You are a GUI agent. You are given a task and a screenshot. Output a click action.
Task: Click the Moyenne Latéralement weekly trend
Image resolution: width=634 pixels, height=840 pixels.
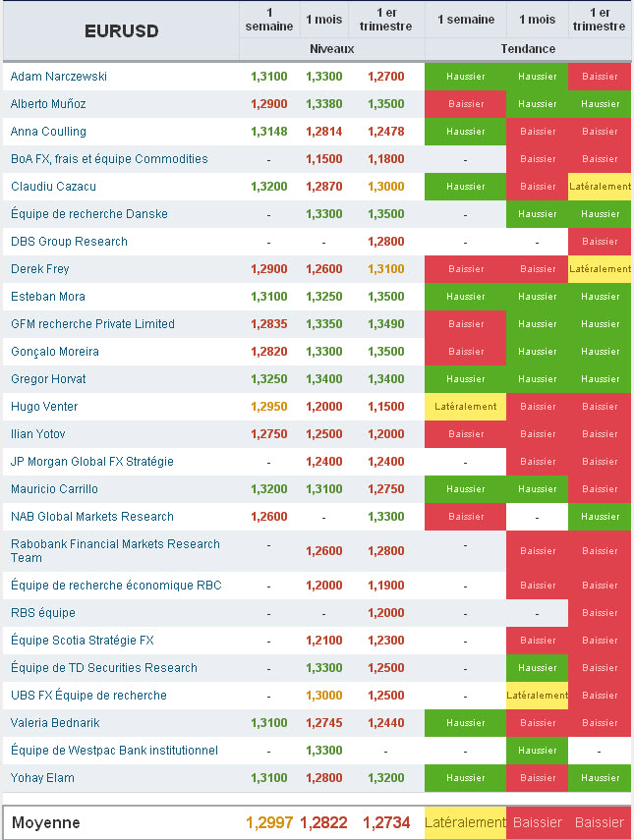[465, 822]
